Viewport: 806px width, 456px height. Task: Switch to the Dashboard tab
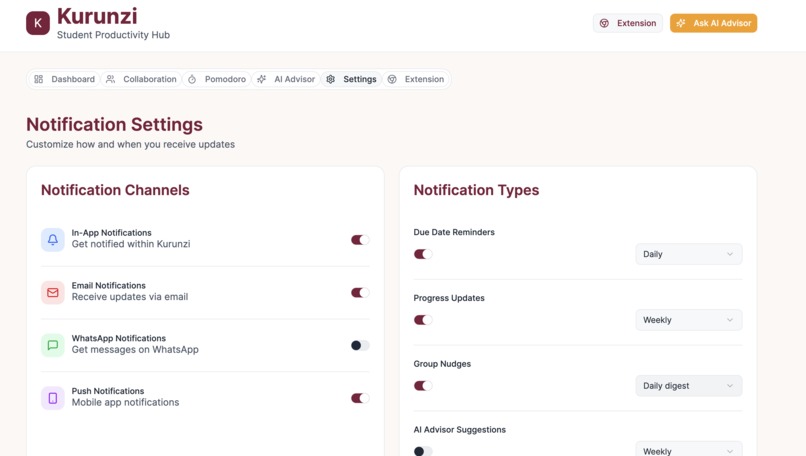[x=64, y=79]
